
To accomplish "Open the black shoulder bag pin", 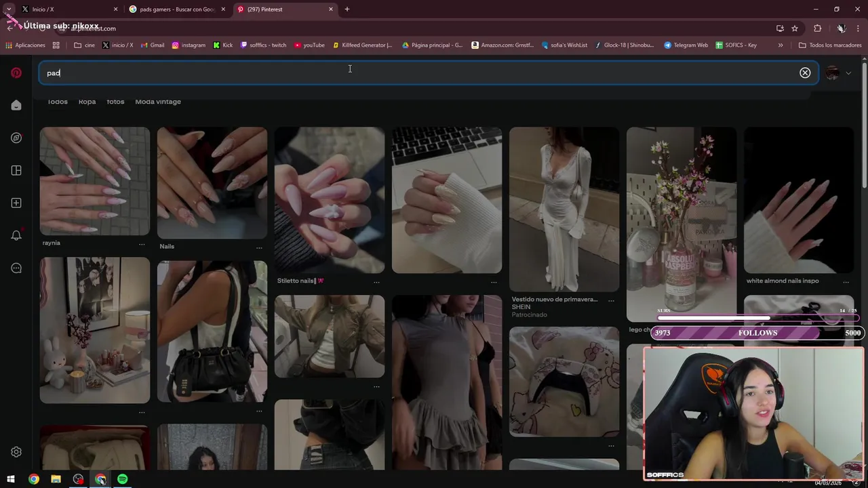I will tap(212, 332).
